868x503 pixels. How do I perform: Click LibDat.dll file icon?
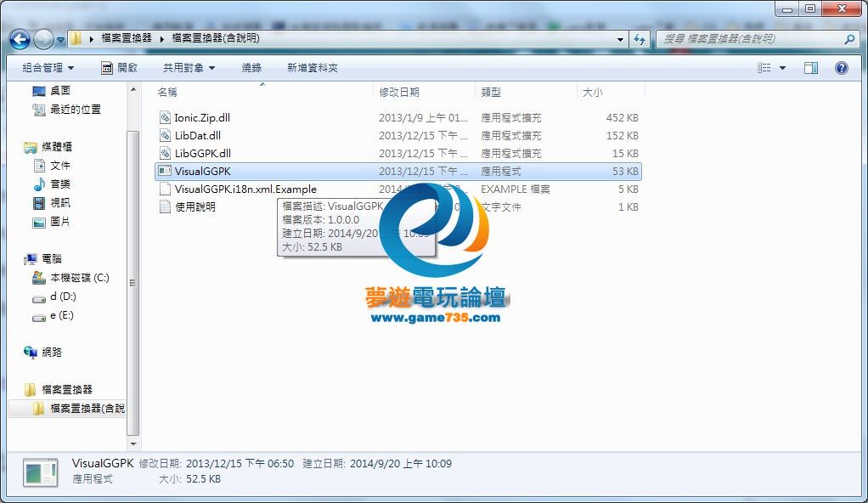click(x=165, y=135)
